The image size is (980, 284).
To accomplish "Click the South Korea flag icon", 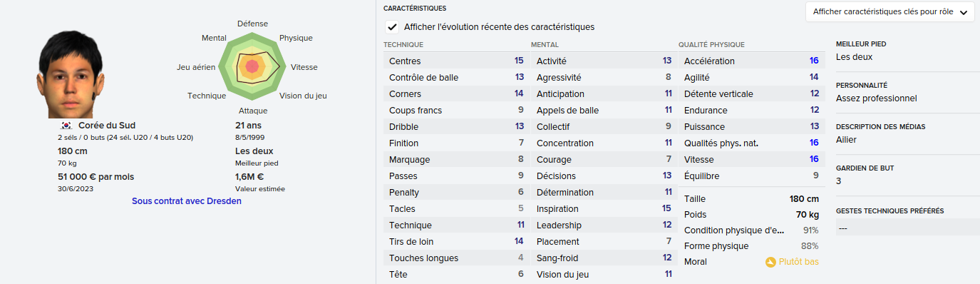I will point(67,126).
